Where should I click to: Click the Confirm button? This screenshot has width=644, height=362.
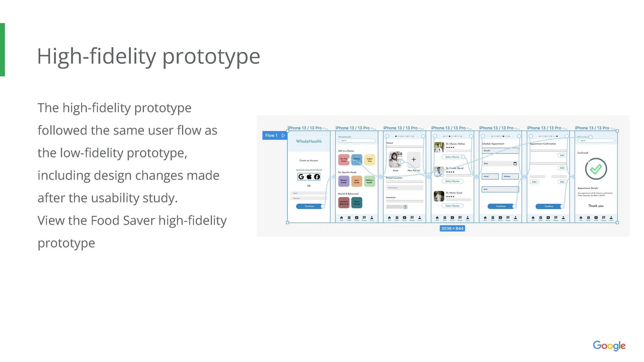[x=549, y=206]
